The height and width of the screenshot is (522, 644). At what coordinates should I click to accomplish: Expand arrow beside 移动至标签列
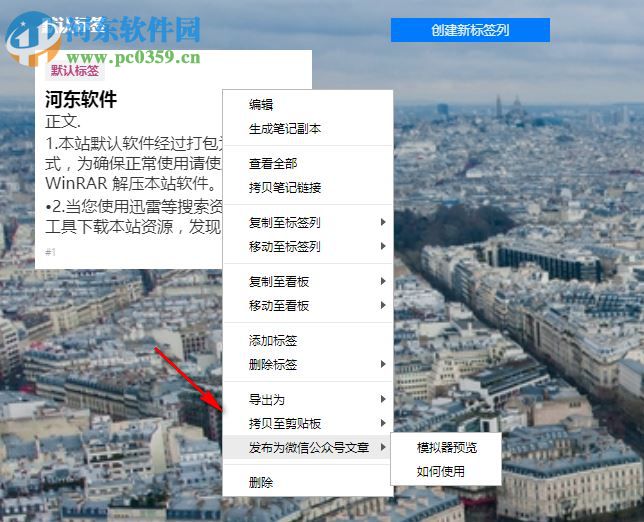[x=383, y=246]
